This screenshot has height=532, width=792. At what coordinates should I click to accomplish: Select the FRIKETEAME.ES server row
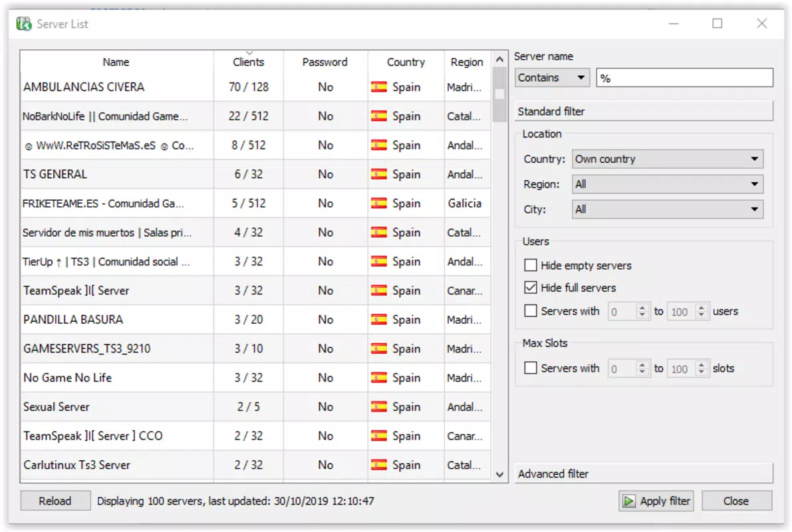pos(255,203)
